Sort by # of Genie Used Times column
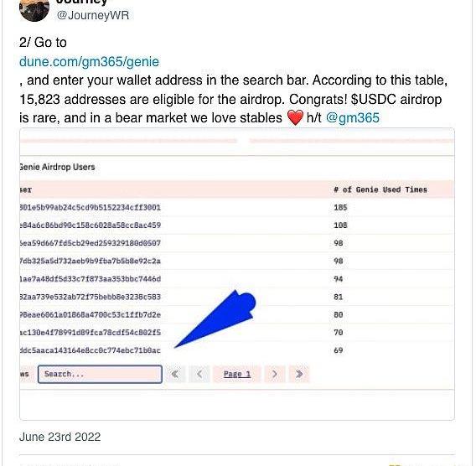Viewport: 476px width, 466px height. tap(380, 189)
